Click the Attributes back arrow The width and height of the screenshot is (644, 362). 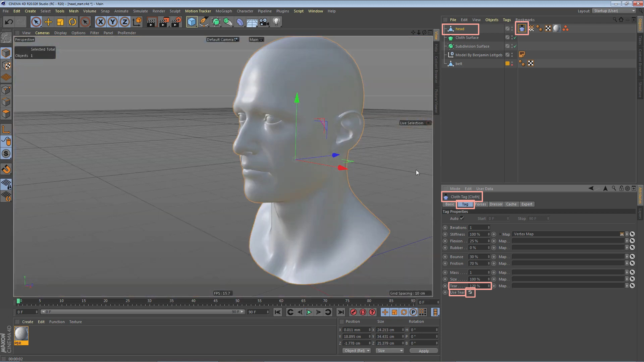591,188
